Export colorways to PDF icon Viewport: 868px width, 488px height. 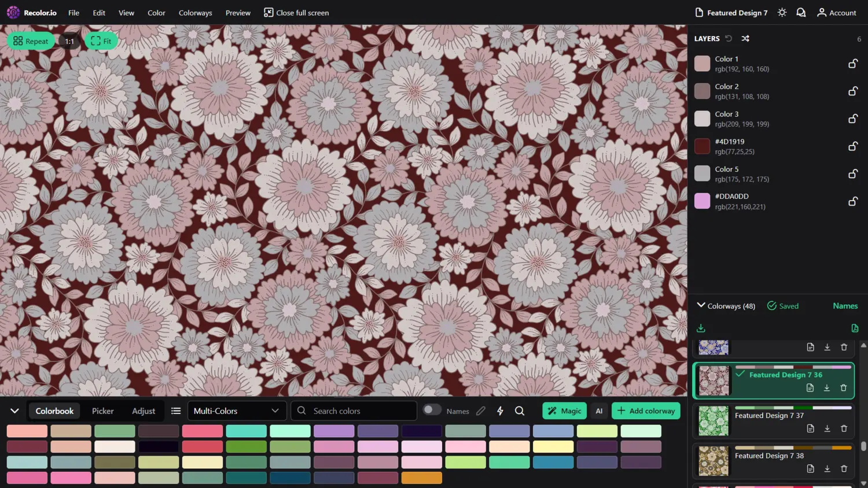pos(855,328)
